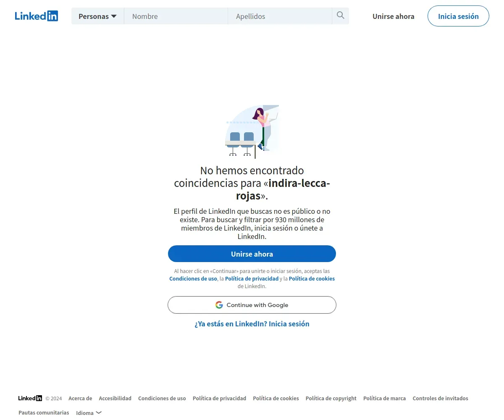Open footer Condiciones de uso link

[x=162, y=398]
